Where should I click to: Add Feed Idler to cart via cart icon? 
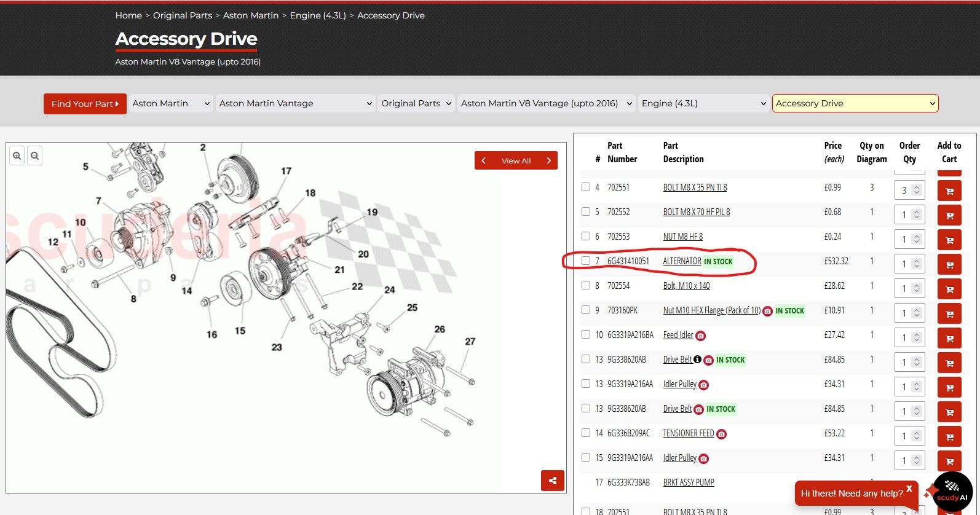tap(949, 339)
